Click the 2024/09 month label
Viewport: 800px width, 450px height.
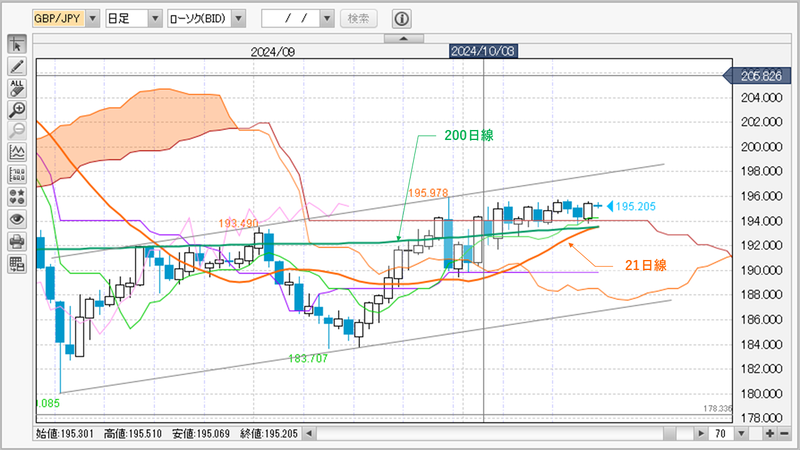[x=272, y=52]
